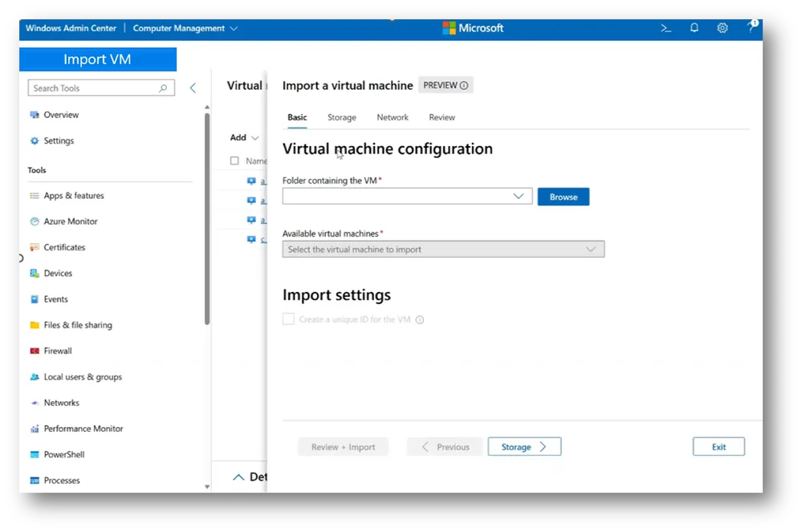The width and height of the screenshot is (802, 532).
Task: Open Windows Admin Center settings gear
Action: (722, 27)
